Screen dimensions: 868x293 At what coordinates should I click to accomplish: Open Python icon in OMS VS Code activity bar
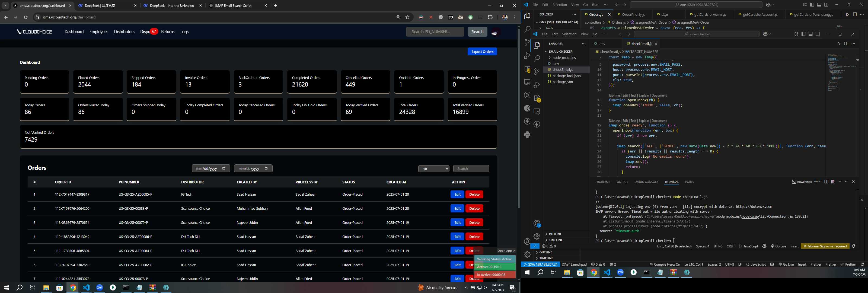point(527,135)
